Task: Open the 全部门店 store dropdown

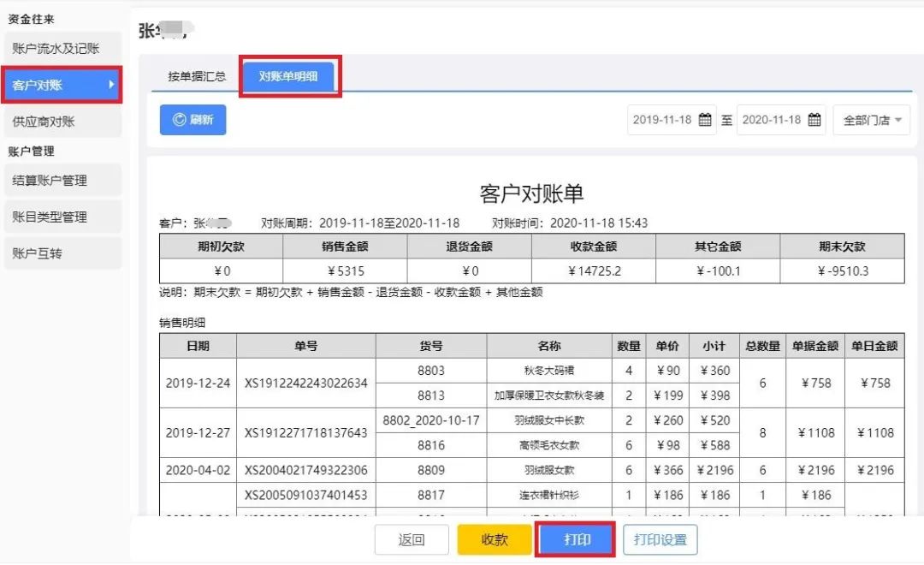Action: [x=870, y=120]
